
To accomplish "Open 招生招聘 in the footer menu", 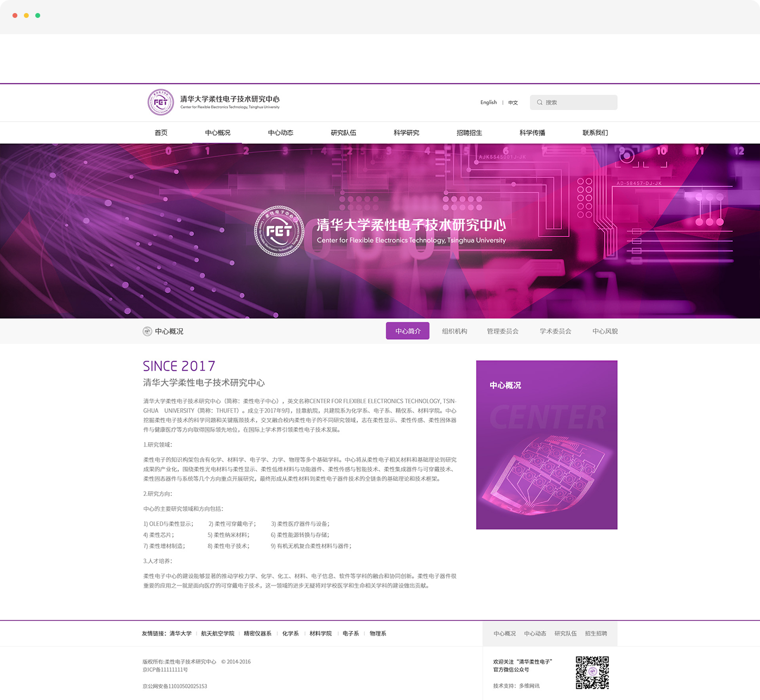I will click(x=596, y=633).
